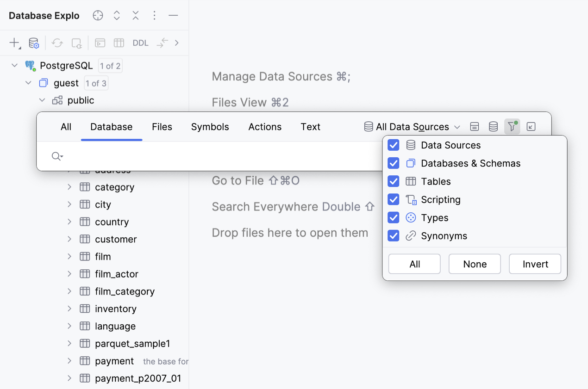Image resolution: width=588 pixels, height=389 pixels.
Task: Expand the customer table node
Action: coord(69,239)
